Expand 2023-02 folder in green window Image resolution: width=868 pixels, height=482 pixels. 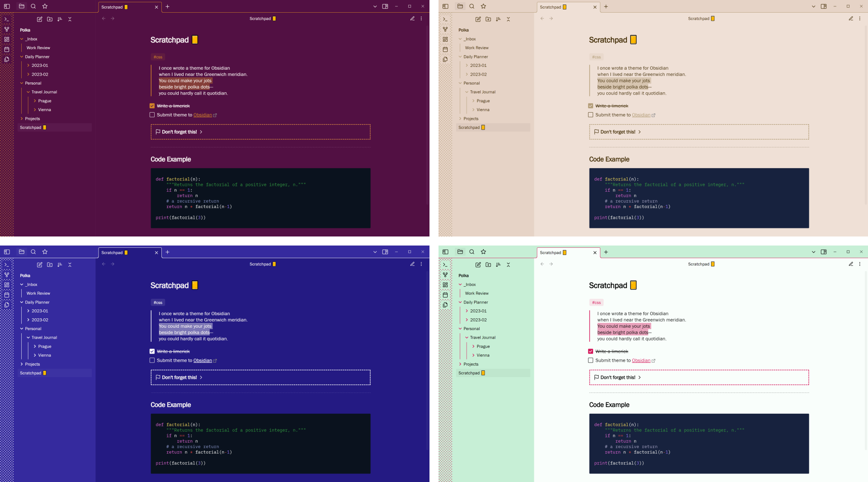point(467,320)
